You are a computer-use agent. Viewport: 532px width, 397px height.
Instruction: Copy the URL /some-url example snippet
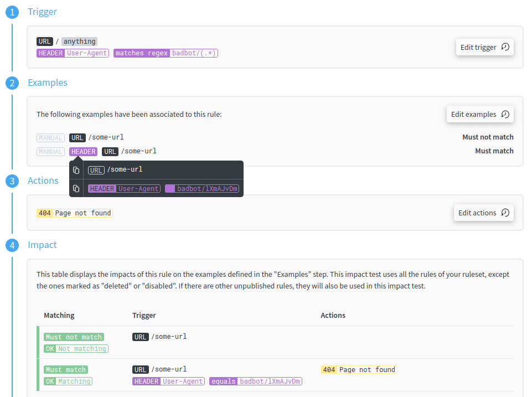pos(75,169)
